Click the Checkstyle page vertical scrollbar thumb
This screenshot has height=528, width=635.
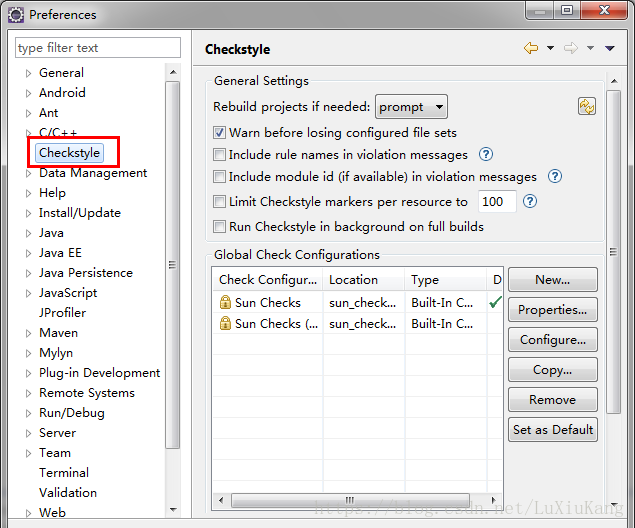(614, 251)
